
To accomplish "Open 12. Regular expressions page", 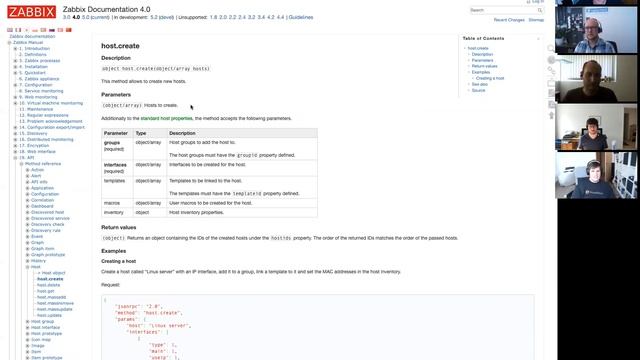I will [44, 116].
